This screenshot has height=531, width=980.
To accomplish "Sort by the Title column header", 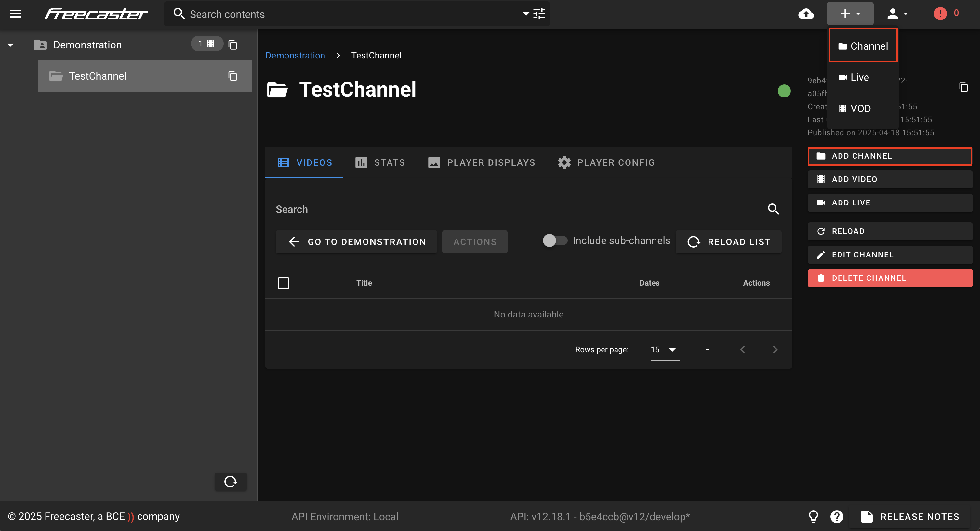I will pyautogui.click(x=364, y=283).
